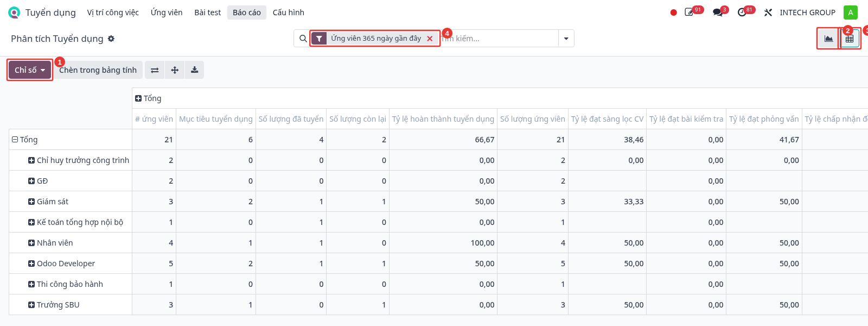Open the Cấu hình menu
868x326 pixels.
pyautogui.click(x=289, y=12)
